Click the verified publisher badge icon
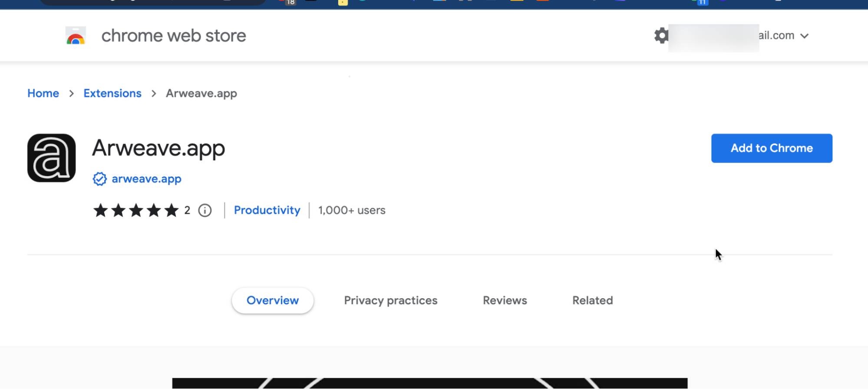868x389 pixels. [99, 179]
